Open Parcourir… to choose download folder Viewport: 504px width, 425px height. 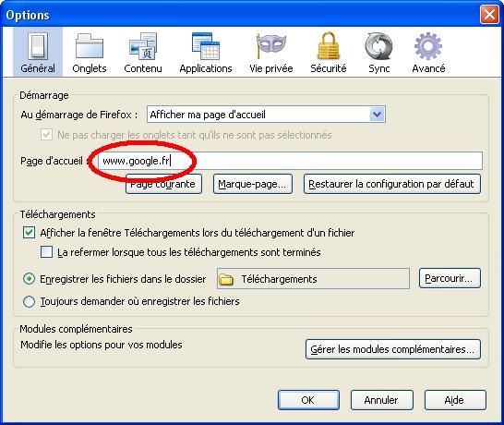click(450, 278)
